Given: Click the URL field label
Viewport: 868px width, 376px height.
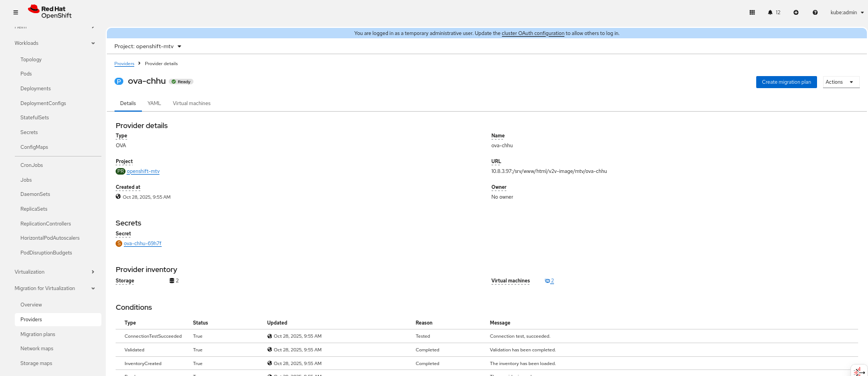Looking at the screenshot, I should pyautogui.click(x=496, y=161).
